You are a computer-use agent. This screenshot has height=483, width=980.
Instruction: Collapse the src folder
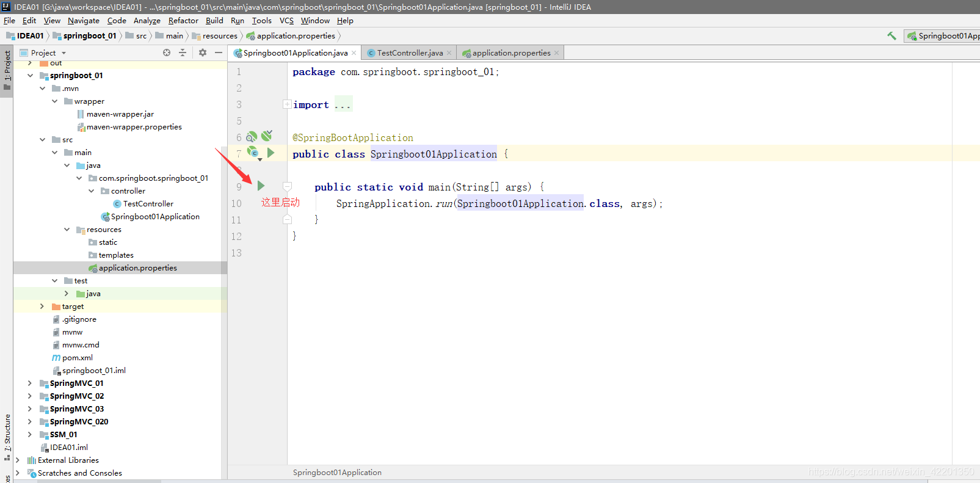click(x=42, y=140)
